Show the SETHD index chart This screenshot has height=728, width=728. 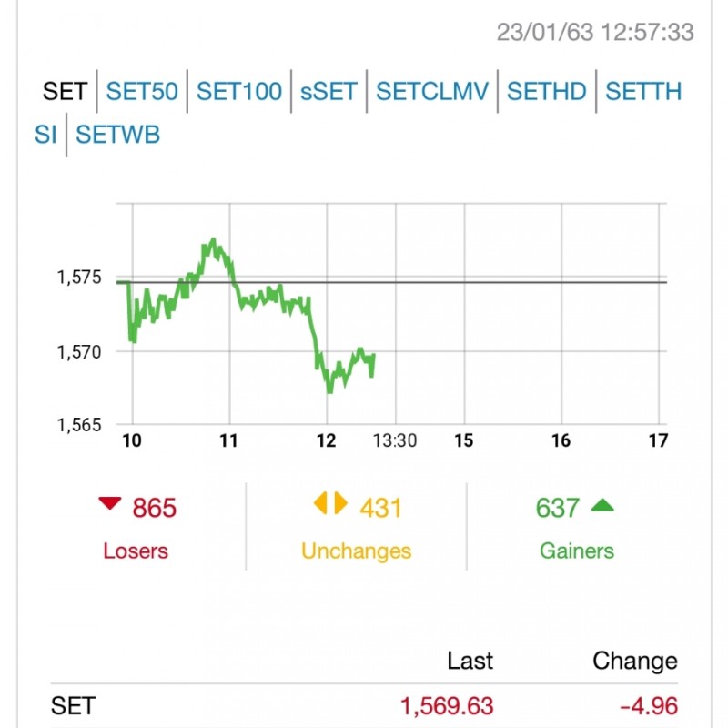pos(547,92)
